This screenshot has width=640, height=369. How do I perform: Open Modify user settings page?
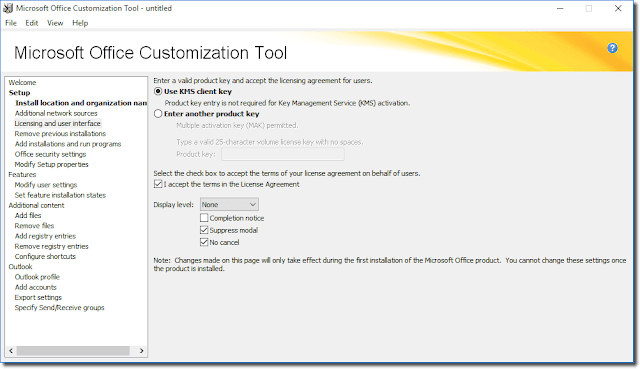[46, 185]
